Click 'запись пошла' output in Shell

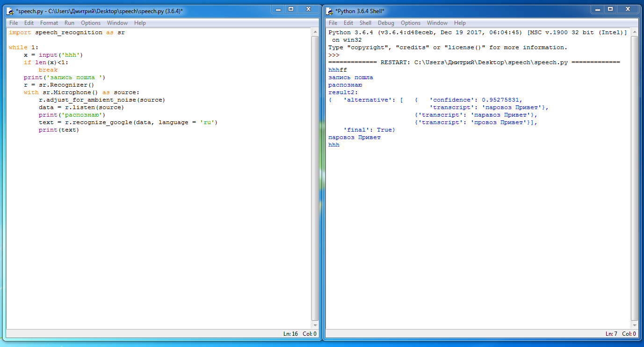click(351, 78)
